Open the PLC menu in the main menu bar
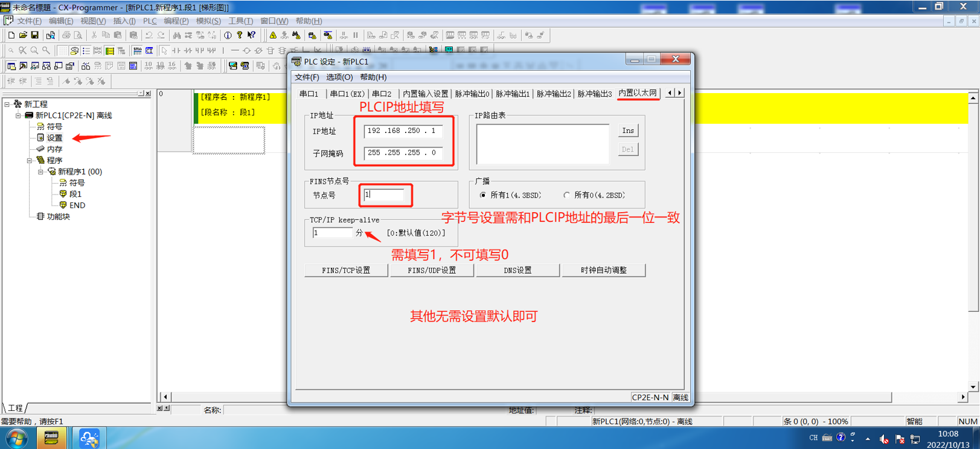Image resolution: width=980 pixels, height=449 pixels. (x=150, y=21)
